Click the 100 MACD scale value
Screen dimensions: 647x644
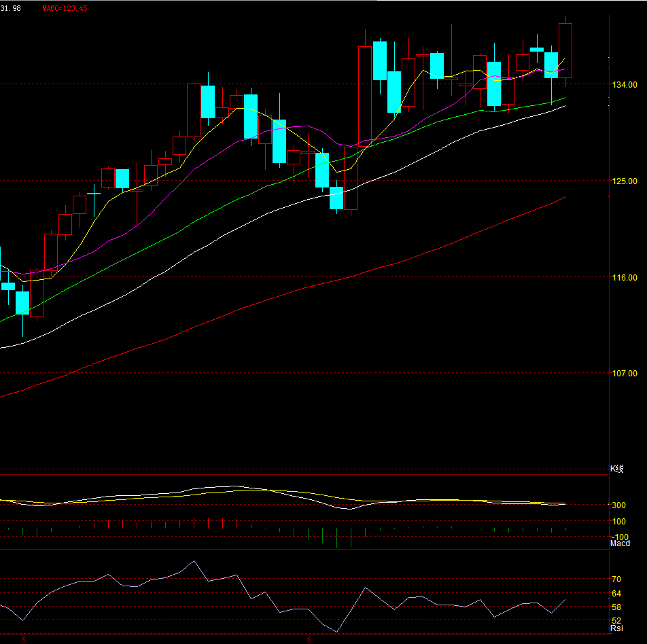tap(618, 522)
